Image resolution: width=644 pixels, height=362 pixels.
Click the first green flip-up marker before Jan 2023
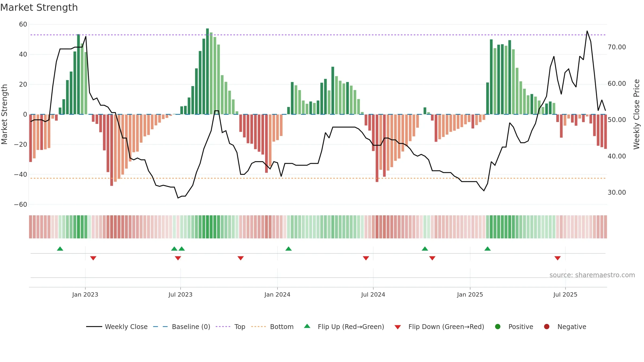[60, 249]
